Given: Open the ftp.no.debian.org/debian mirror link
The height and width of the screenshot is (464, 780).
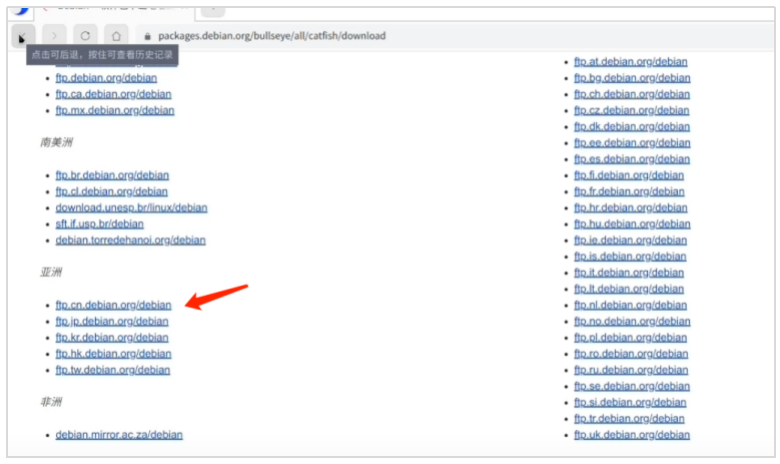Looking at the screenshot, I should [x=632, y=321].
